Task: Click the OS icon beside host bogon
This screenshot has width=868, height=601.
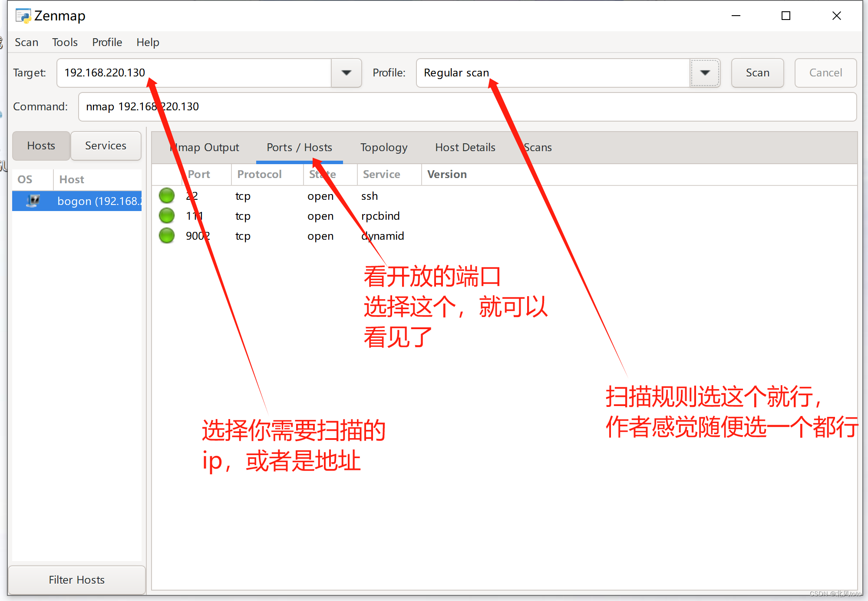Action: pyautogui.click(x=33, y=201)
